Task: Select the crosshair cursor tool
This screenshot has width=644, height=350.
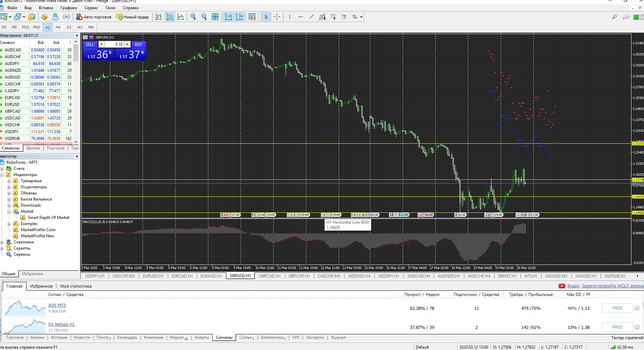Action: (x=277, y=17)
